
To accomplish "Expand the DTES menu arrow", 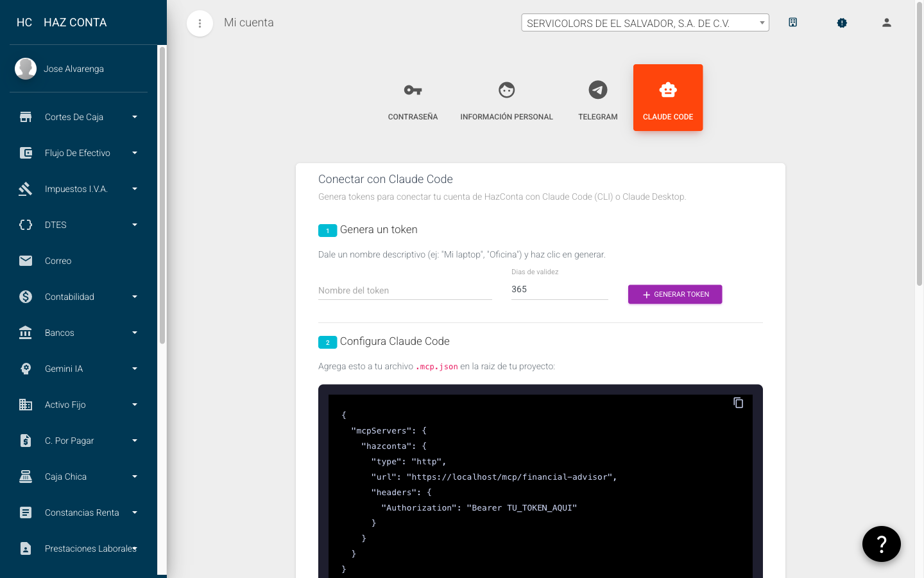I will pyautogui.click(x=135, y=225).
